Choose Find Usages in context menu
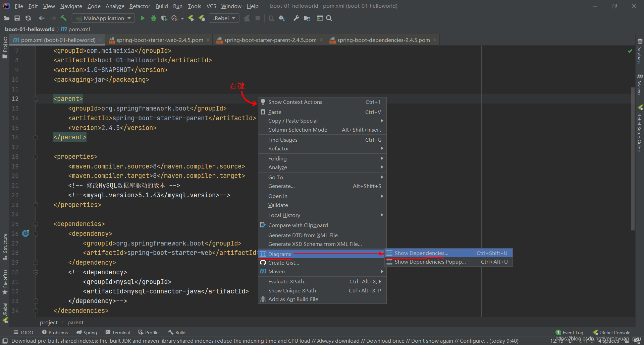The image size is (644, 345). (322, 140)
